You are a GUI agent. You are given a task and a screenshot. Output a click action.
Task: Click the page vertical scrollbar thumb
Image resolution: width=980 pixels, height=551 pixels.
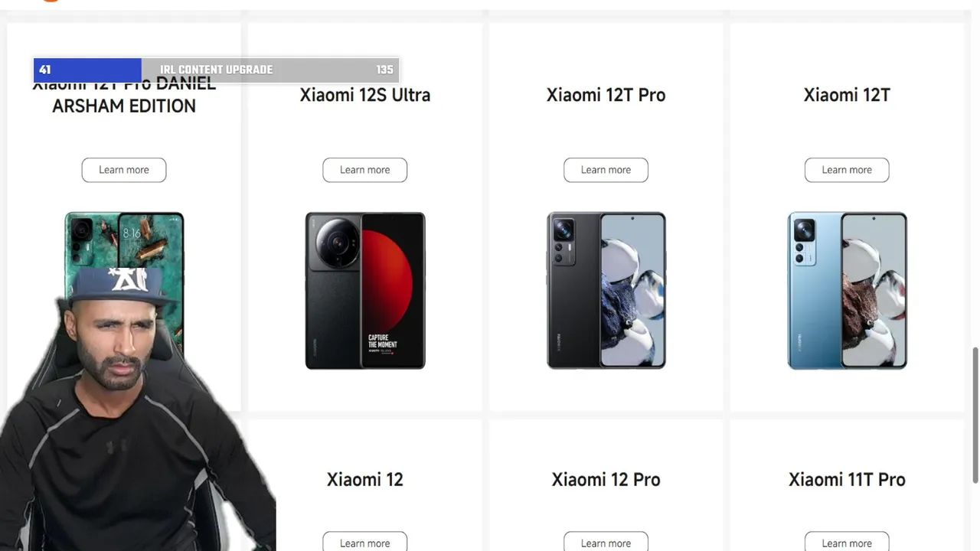pos(975,415)
